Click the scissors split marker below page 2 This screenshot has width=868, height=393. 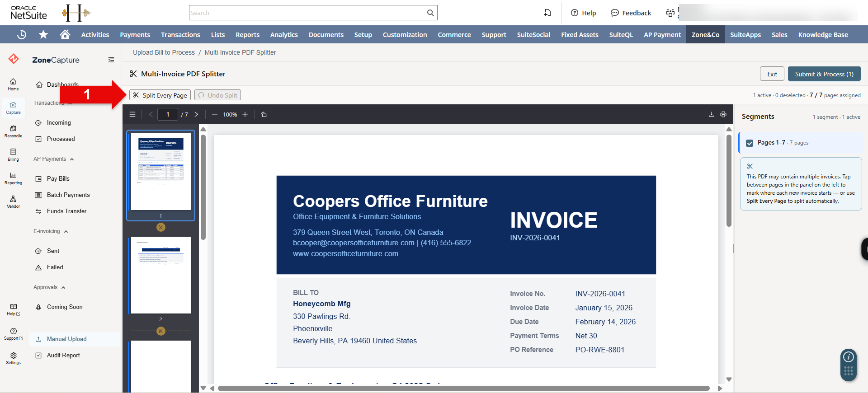160,331
